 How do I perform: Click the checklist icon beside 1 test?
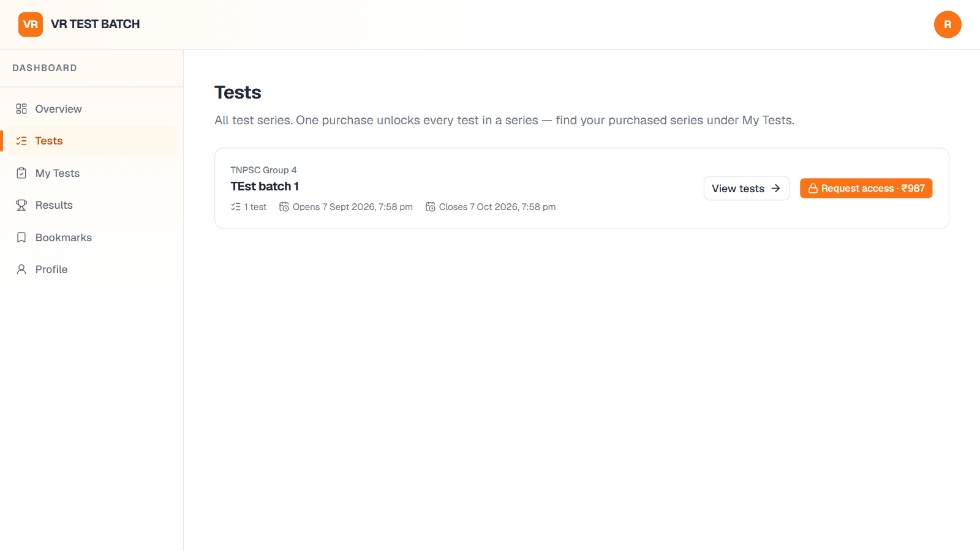point(236,207)
